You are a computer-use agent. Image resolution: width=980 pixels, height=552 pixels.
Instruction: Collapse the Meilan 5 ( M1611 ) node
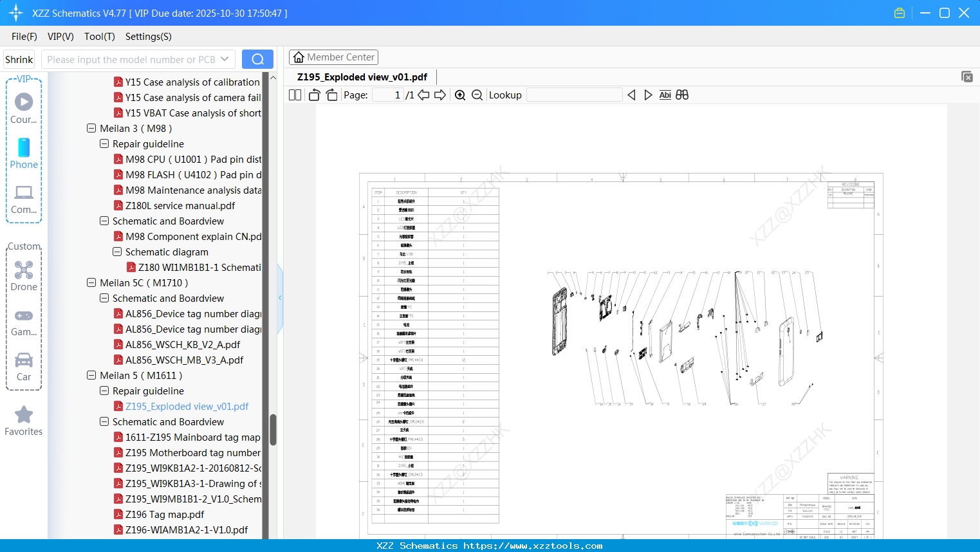point(91,375)
